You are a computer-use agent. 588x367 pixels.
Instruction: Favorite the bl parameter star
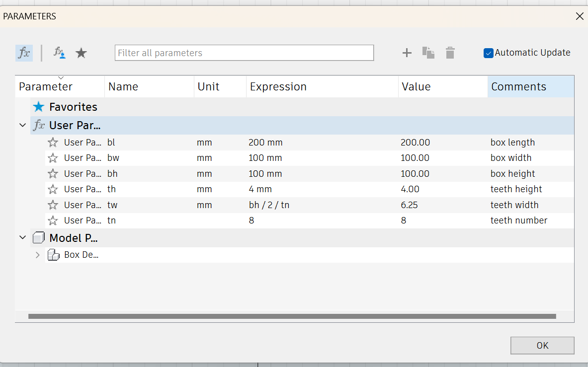[x=53, y=143]
